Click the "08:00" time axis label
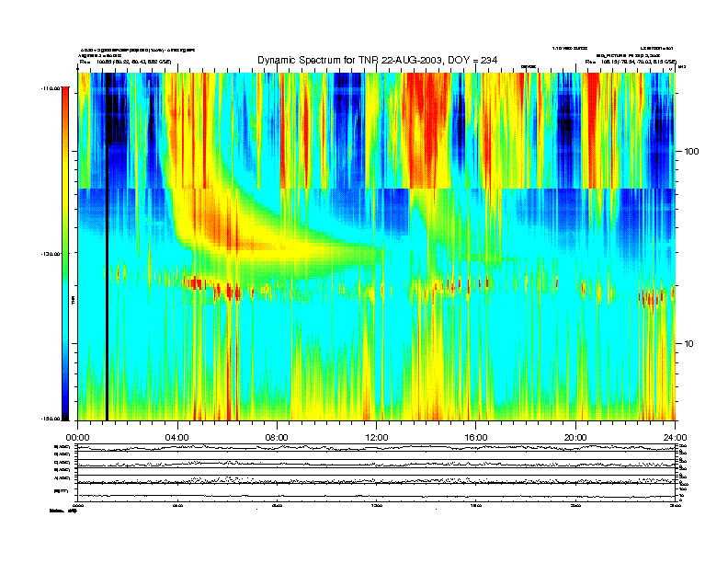Viewport: 728px width, 563px height. point(277,438)
